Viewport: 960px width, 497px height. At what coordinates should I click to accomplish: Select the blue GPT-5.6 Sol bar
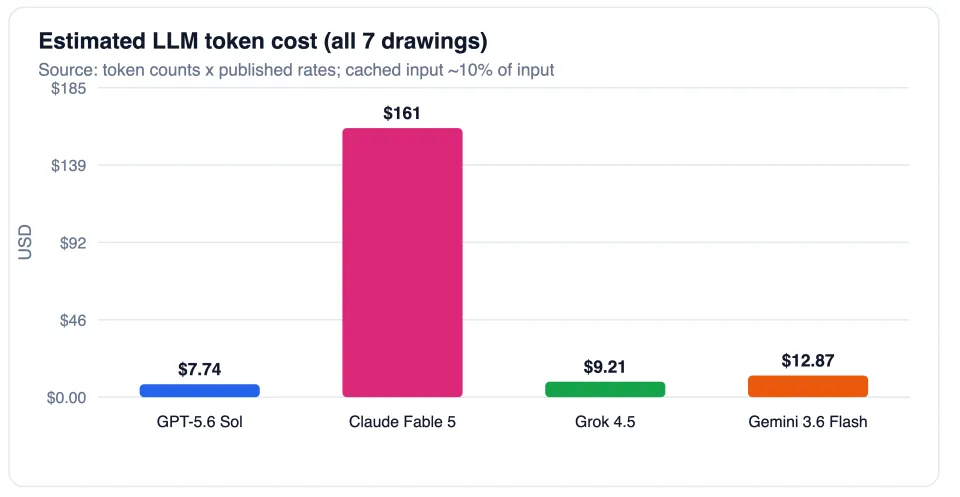[200, 390]
